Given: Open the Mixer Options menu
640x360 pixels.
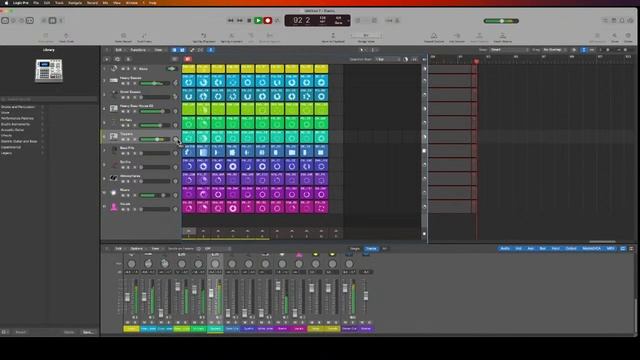Looking at the screenshot, I should pyautogui.click(x=136, y=248).
